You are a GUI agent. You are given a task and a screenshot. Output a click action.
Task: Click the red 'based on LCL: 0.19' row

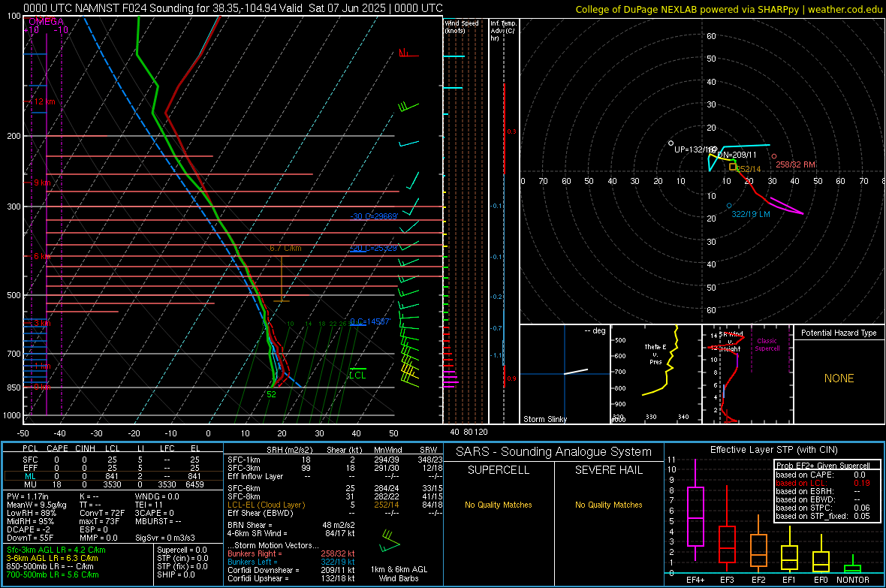pos(823,483)
